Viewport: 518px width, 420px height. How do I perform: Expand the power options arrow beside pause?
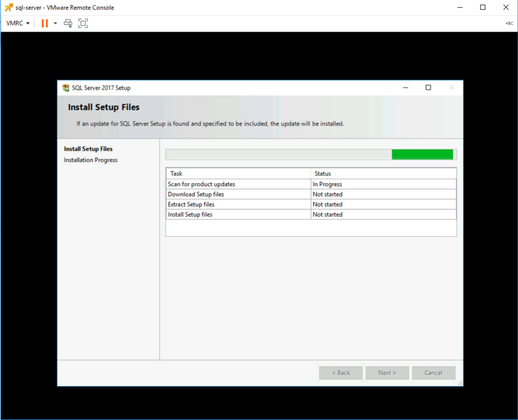(x=55, y=23)
